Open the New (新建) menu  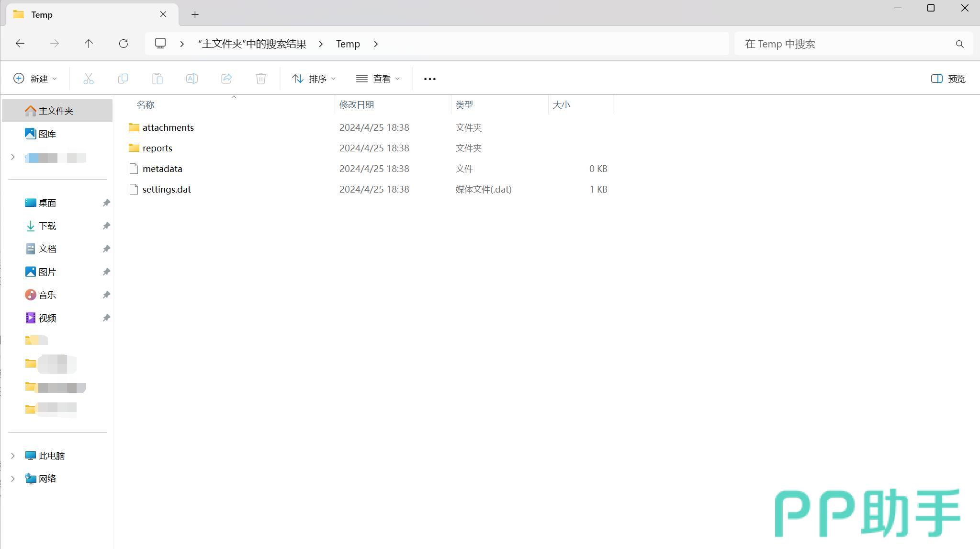[x=35, y=79]
